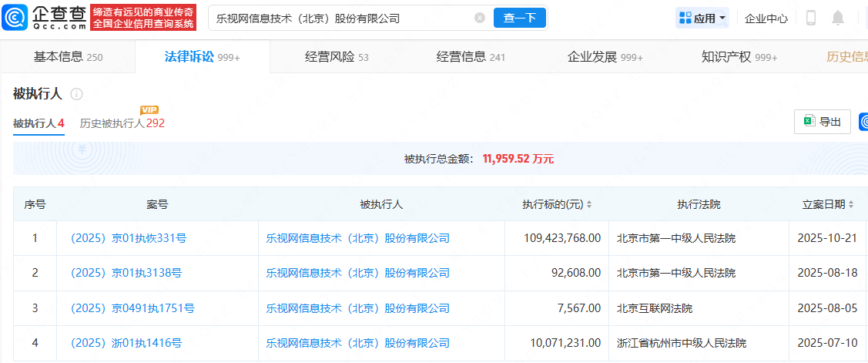Go to 企业中心 link
Viewport: 868px width, 363px height.
click(766, 18)
